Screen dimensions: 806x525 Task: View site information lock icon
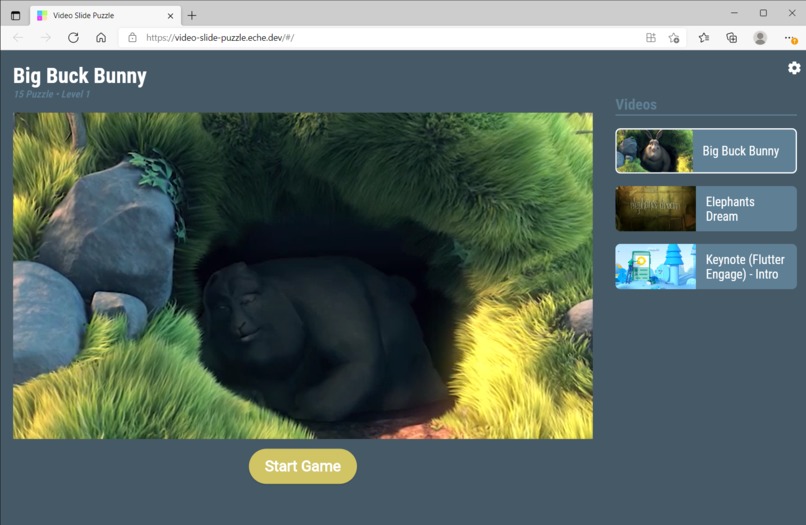(132, 38)
